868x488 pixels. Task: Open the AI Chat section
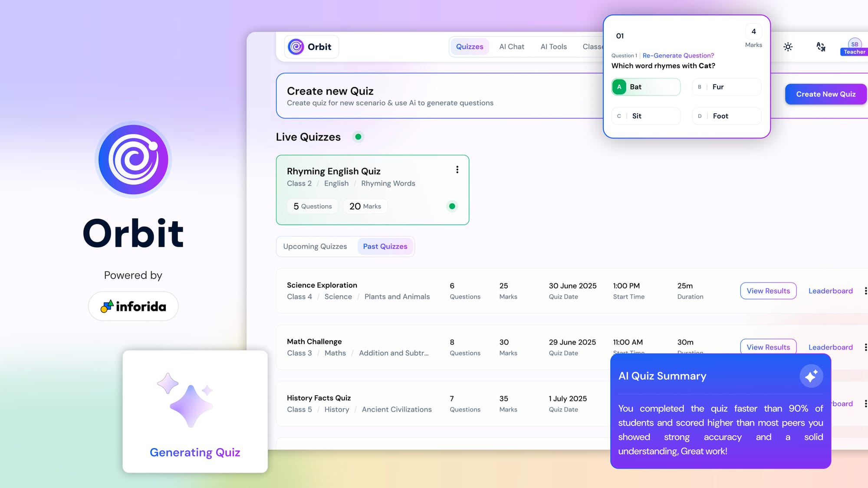(512, 46)
